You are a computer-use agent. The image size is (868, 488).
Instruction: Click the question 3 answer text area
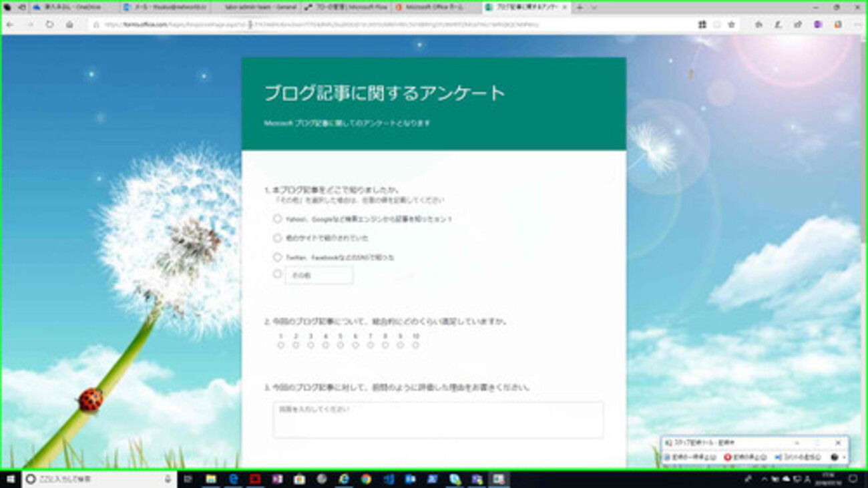[438, 420]
